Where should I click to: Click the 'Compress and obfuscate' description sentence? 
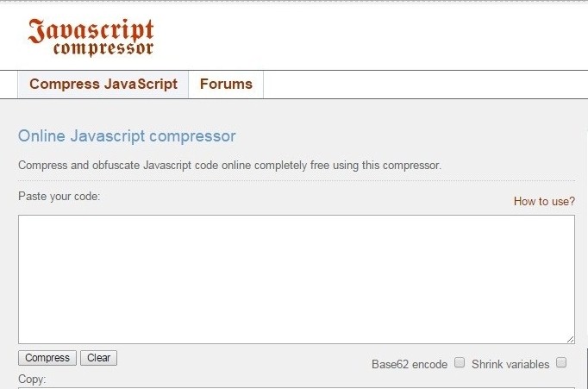229,165
